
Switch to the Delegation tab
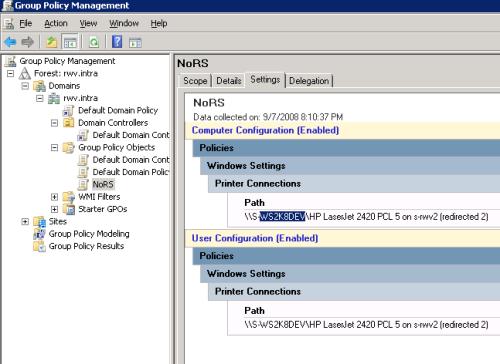coord(309,81)
